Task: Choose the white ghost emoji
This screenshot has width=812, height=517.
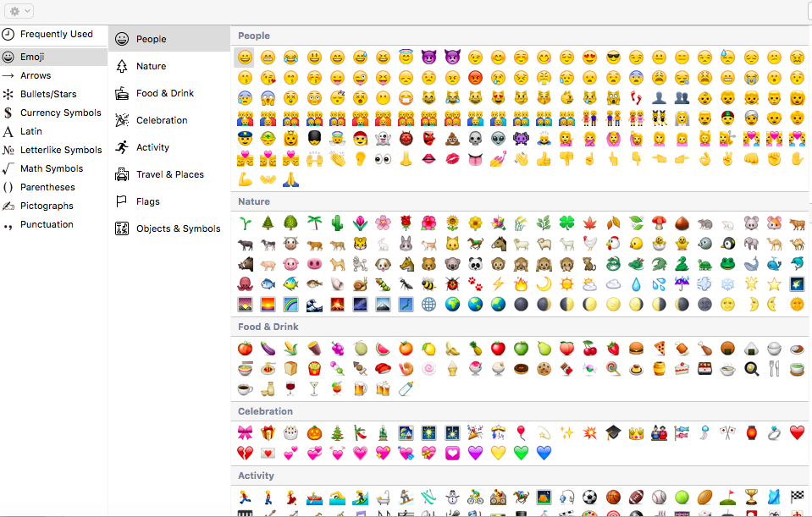Action: coord(383,139)
